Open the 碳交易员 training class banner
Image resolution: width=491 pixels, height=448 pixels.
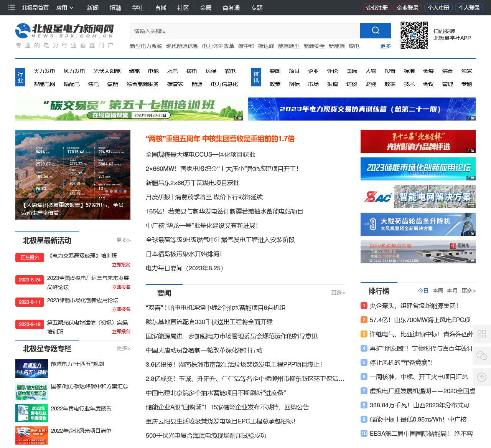[129, 109]
